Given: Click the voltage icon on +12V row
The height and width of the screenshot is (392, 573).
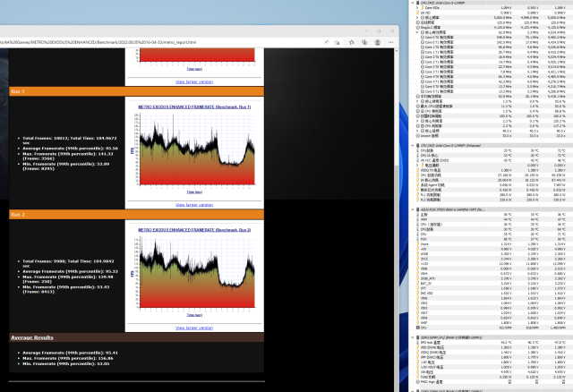Looking at the screenshot, I should [418, 264].
